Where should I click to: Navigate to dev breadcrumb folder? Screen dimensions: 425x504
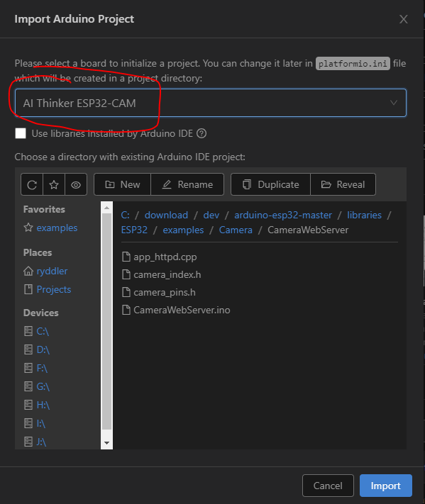(211, 215)
